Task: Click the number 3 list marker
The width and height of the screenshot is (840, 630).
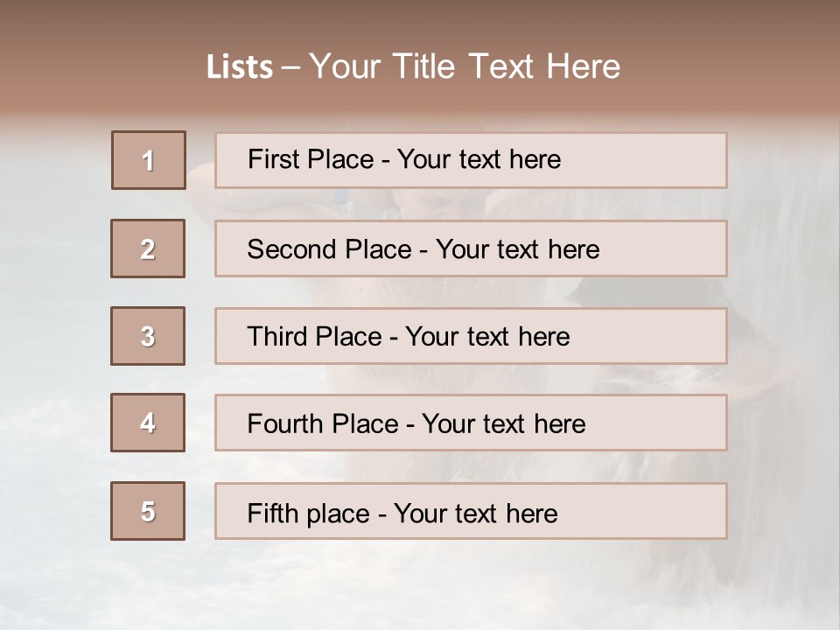Action: 148,336
